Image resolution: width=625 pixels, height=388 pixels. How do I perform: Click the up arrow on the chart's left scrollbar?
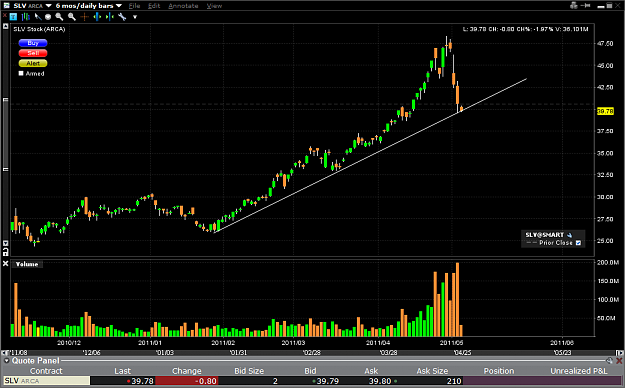(5, 26)
